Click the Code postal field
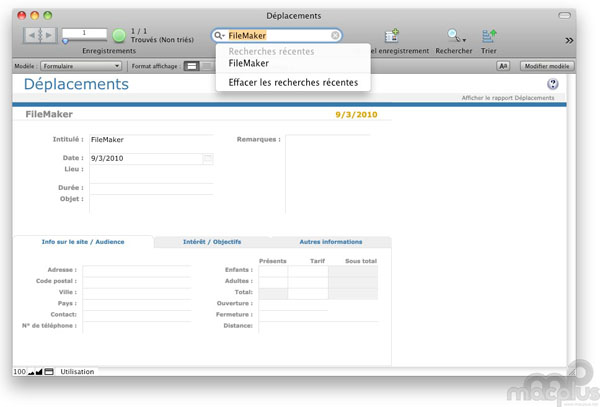600x407 pixels. pyautogui.click(x=137, y=282)
